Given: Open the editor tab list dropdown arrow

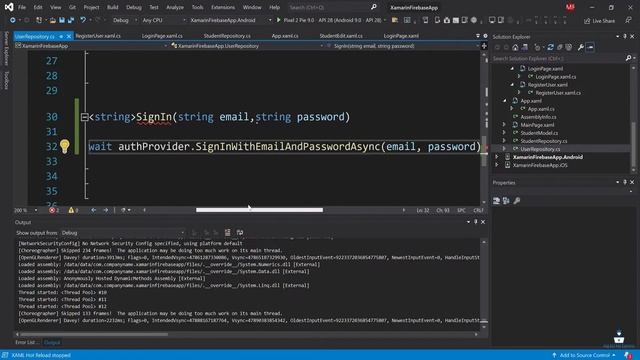Looking at the screenshot, I should (x=478, y=36).
